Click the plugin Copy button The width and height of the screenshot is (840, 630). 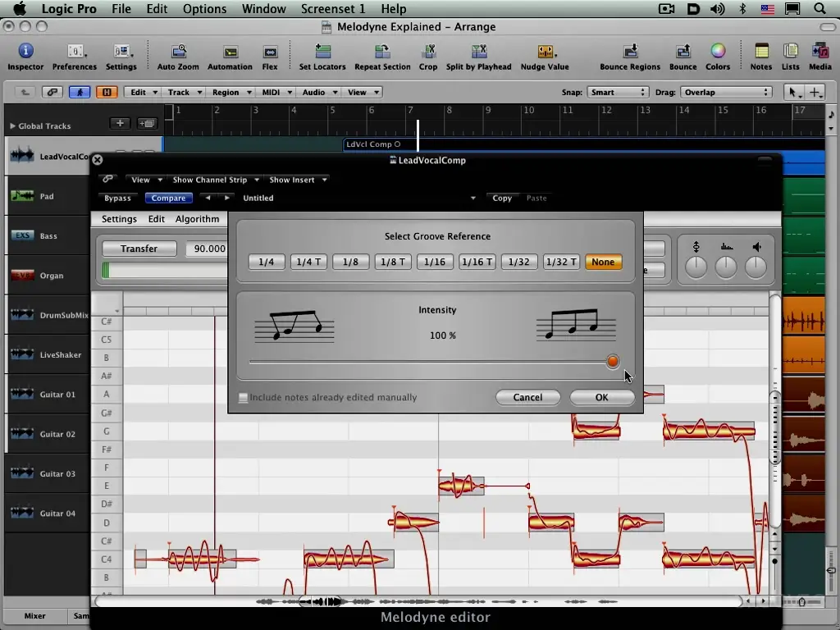pyautogui.click(x=502, y=198)
